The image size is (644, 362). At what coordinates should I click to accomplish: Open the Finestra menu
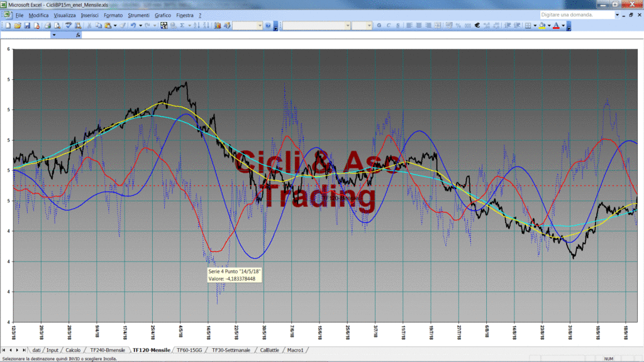[x=184, y=15]
